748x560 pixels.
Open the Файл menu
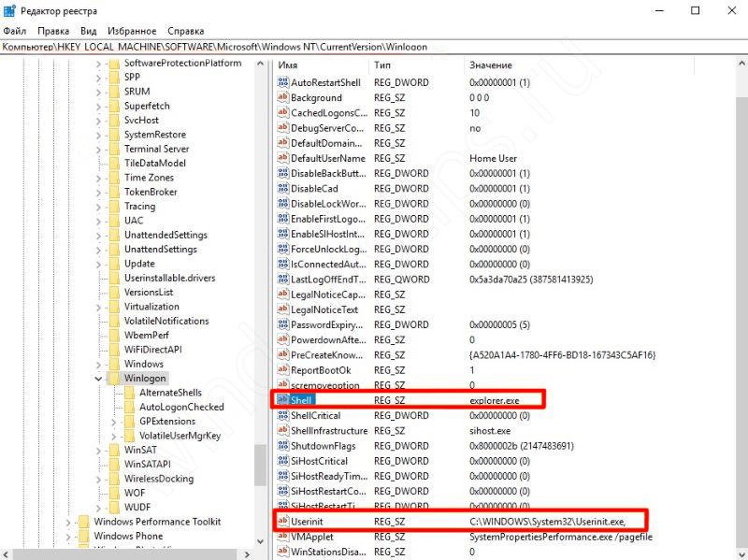[x=15, y=31]
